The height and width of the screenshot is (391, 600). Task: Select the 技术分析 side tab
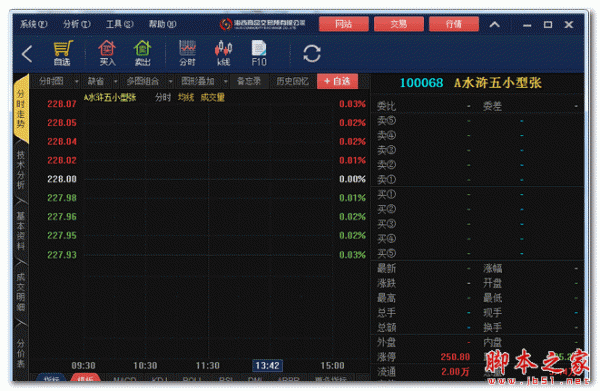pos(21,170)
